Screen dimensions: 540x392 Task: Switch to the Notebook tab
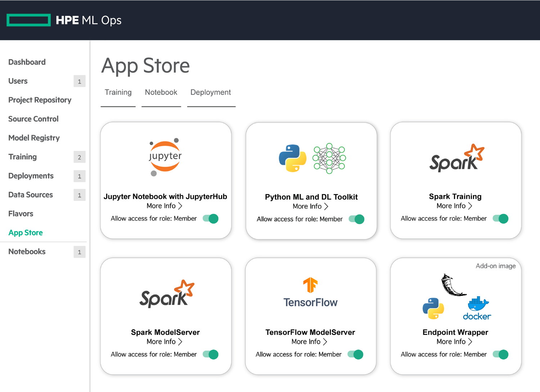[161, 93]
